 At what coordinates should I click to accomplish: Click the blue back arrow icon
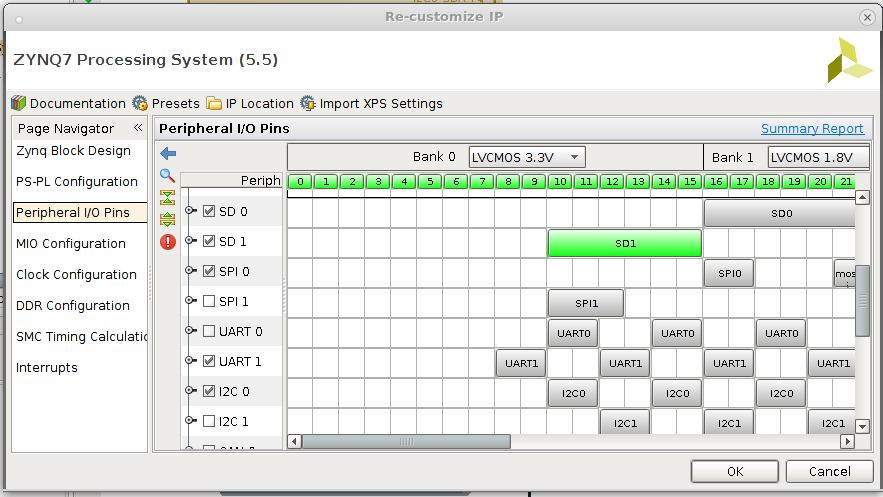(x=168, y=153)
